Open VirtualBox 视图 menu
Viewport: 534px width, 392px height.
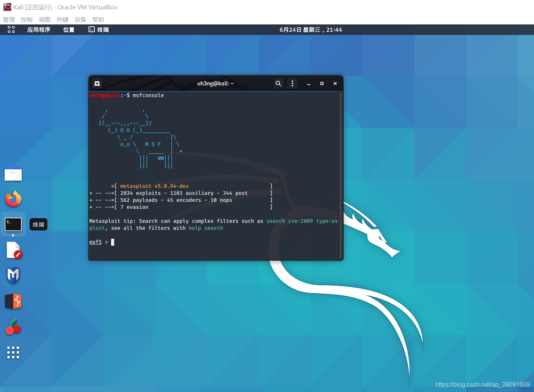click(x=45, y=19)
